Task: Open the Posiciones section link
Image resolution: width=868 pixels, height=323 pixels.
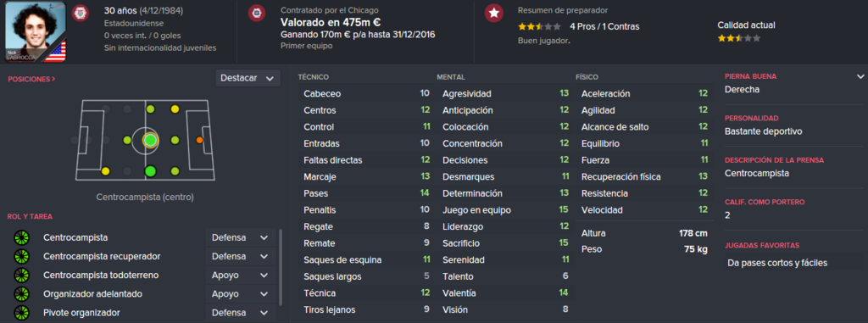Action: coord(31,79)
